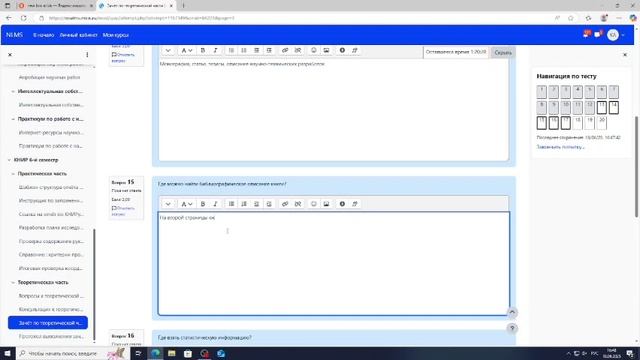Click the dark circle icon in question 15 toolbar

tap(342, 204)
